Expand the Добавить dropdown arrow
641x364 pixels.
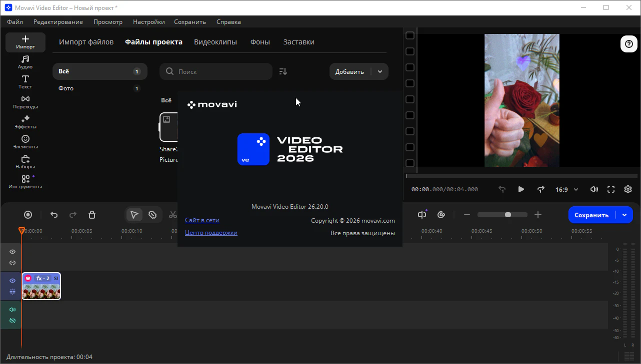pos(380,71)
